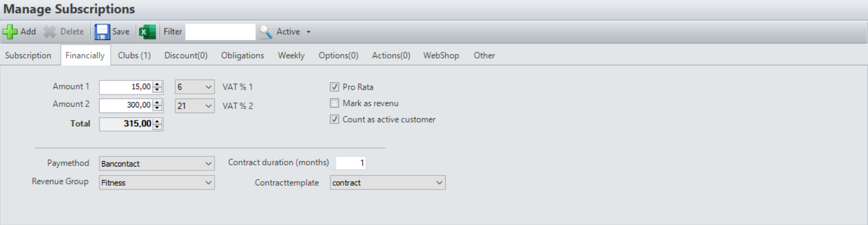Click the Filter text input field
Viewport: 868px width, 225px height.
220,32
